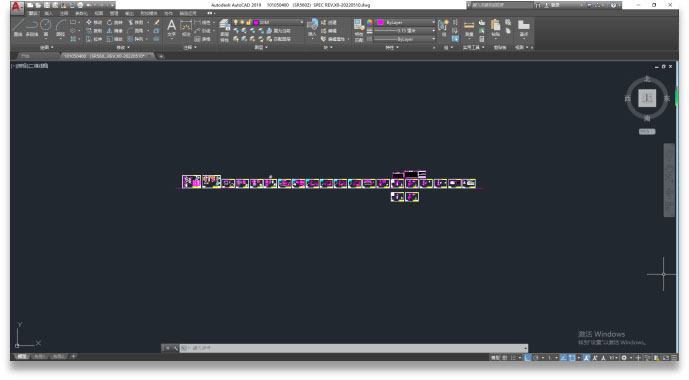
Task: Open Layer Properties (图层特性) manager
Action: click(x=225, y=31)
